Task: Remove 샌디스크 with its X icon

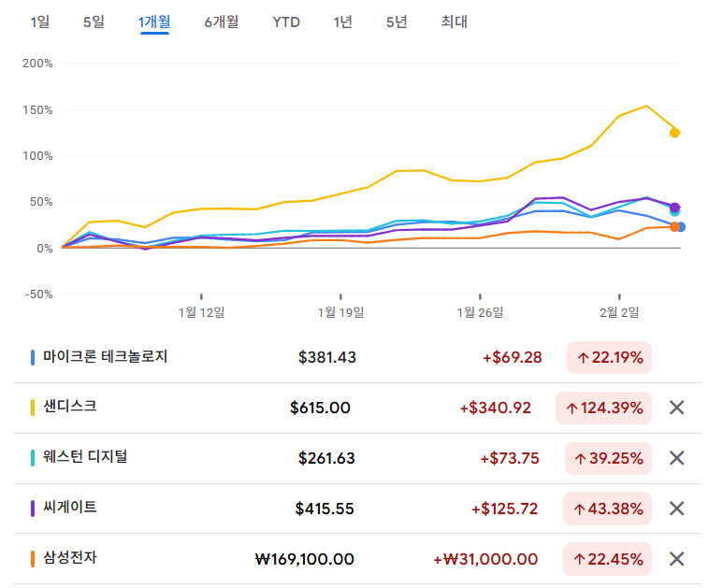Action: pos(677,408)
